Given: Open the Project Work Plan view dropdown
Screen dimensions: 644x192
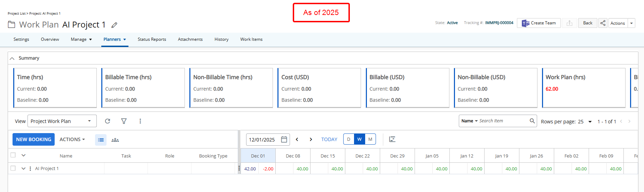Looking at the screenshot, I should point(62,121).
